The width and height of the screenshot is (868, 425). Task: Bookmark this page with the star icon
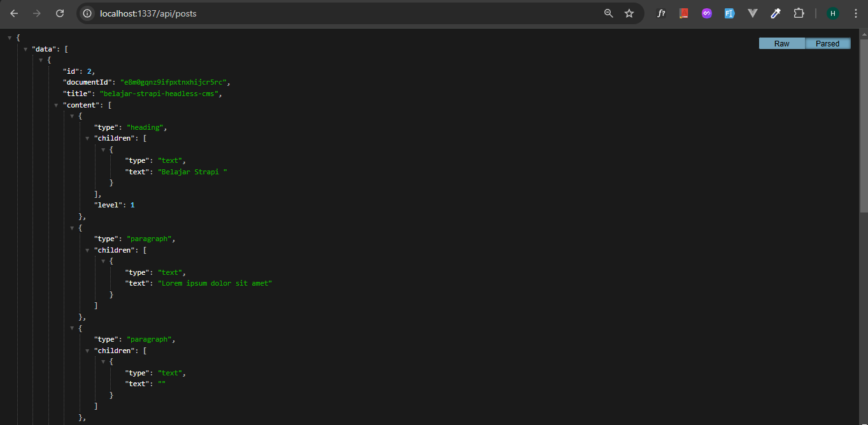click(629, 13)
